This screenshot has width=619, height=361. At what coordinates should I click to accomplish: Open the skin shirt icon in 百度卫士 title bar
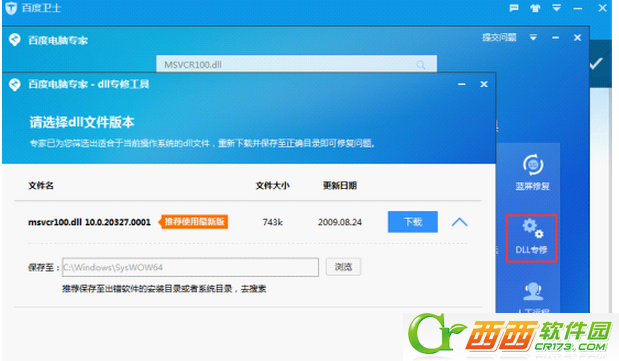535,8
